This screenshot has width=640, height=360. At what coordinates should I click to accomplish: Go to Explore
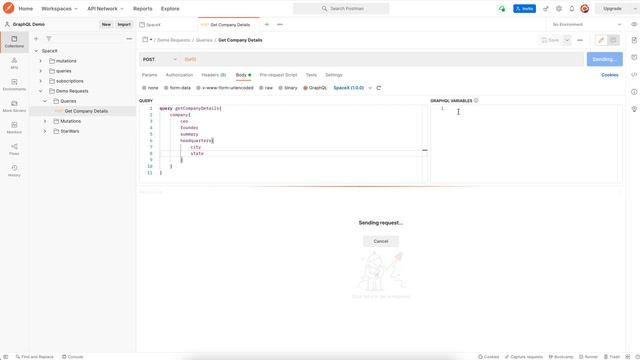(x=170, y=9)
